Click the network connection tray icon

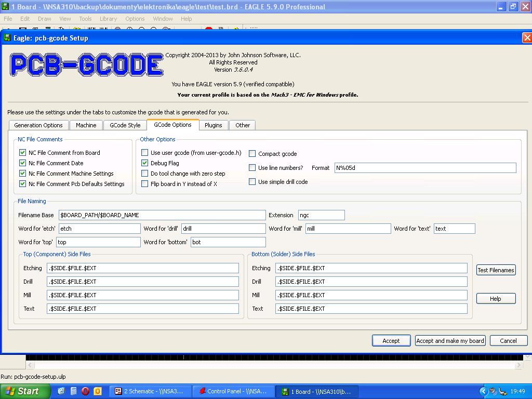point(502,392)
